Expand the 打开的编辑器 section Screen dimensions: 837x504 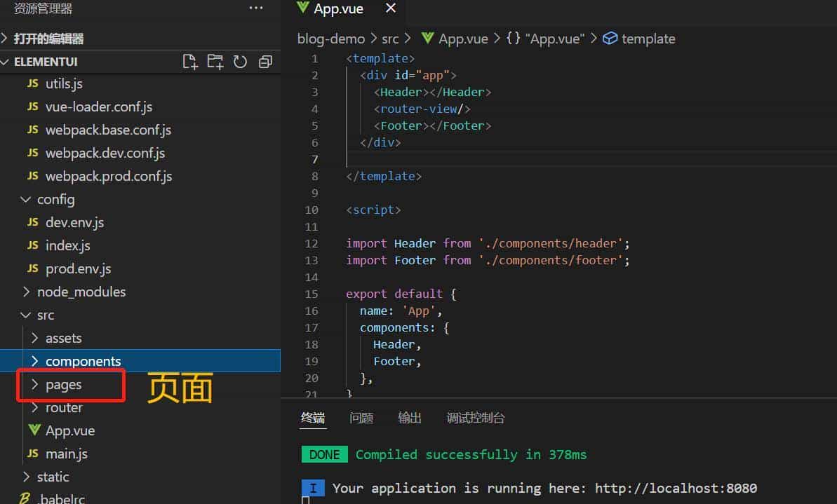coord(48,39)
